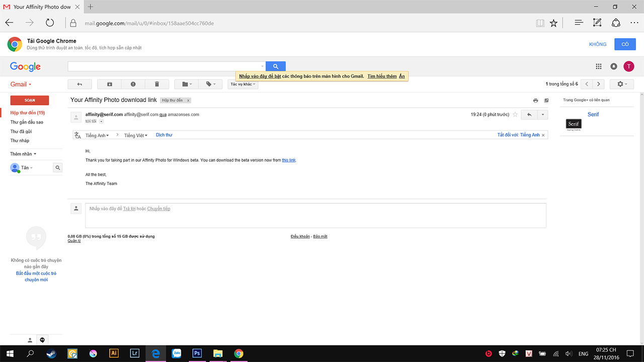
Task: Choose source language 'Tiếng Anh' dropdown
Action: (98, 135)
